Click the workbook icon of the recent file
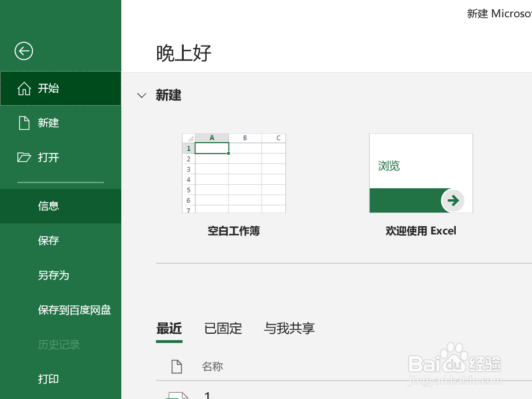The image size is (532, 399). pyautogui.click(x=177, y=395)
